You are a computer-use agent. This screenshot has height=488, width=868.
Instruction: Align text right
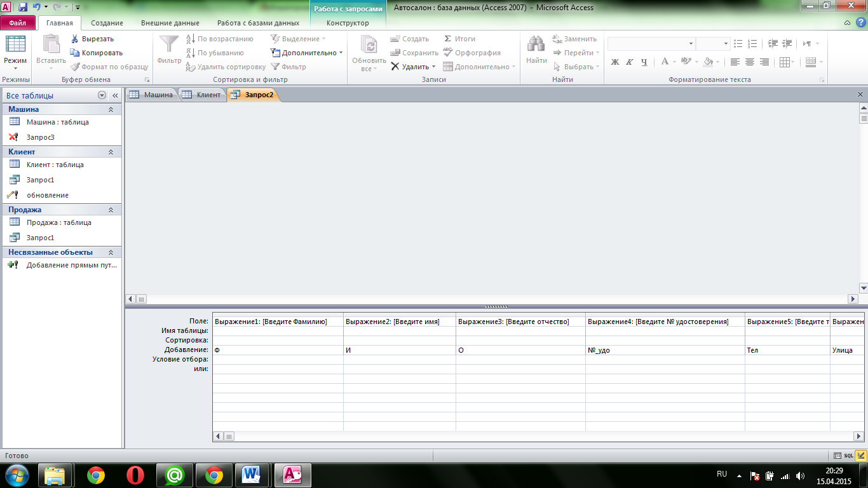764,62
